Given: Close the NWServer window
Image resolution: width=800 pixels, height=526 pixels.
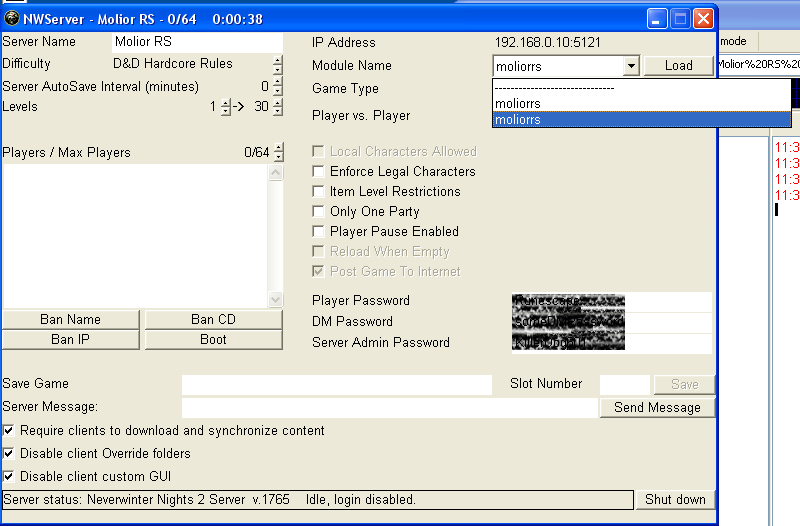Looking at the screenshot, I should 704,19.
